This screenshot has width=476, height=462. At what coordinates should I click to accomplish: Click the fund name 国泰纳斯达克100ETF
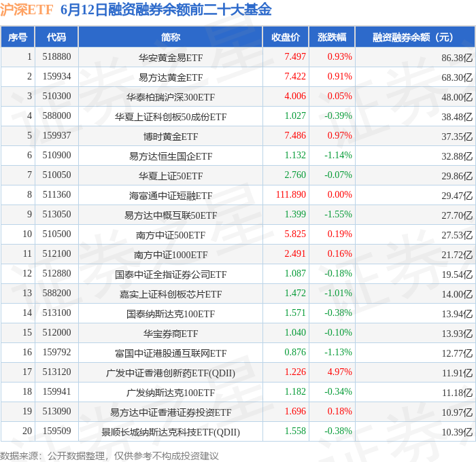pos(171,314)
